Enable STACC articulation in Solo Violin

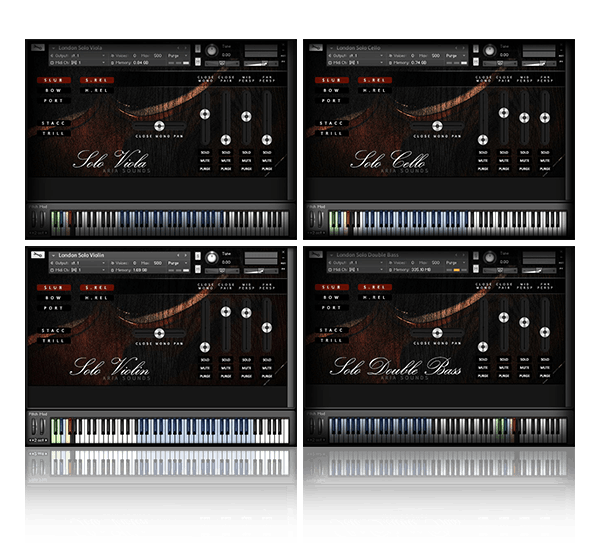54,331
